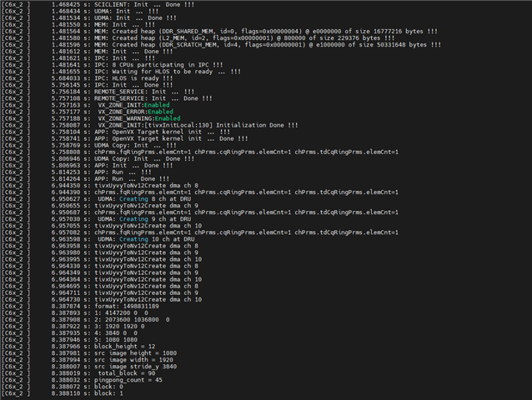
Task: Click the 'UDMA Copy: Init ... Done' line
Action: tap(98, 159)
